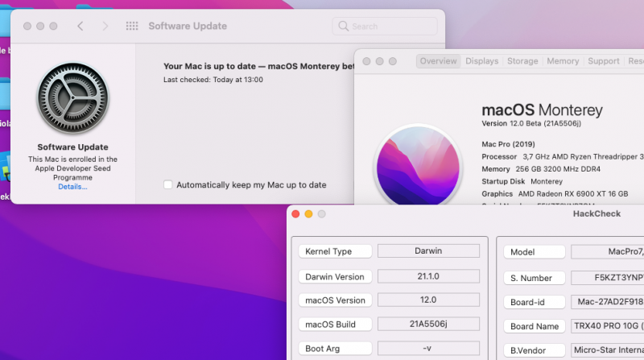
Task: Click the Software Update gear icon
Action: (x=73, y=98)
